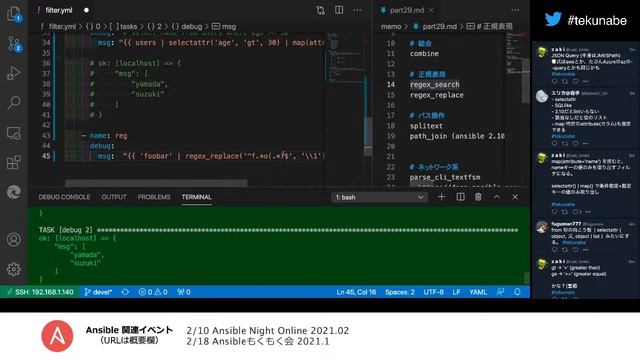
Task: Synchronize changes icon in status bar
Action: pos(125,292)
